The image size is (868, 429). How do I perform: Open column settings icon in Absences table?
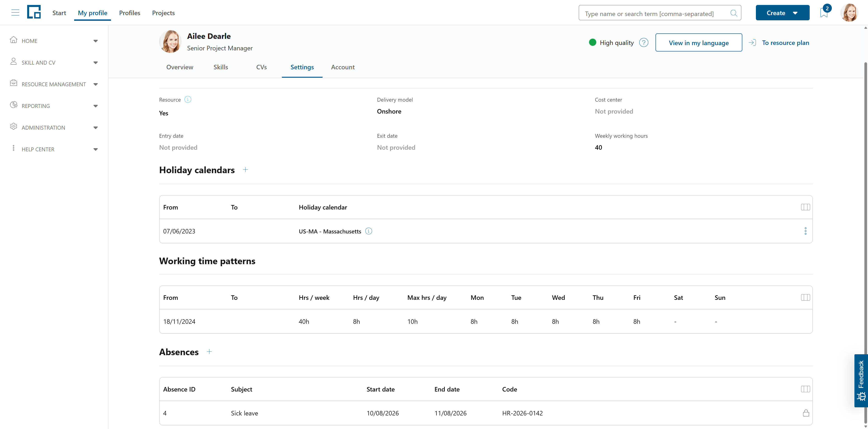805,389
